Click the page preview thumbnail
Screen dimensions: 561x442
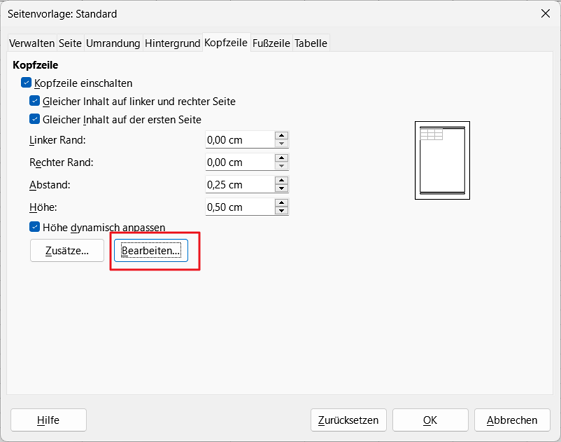click(442, 160)
